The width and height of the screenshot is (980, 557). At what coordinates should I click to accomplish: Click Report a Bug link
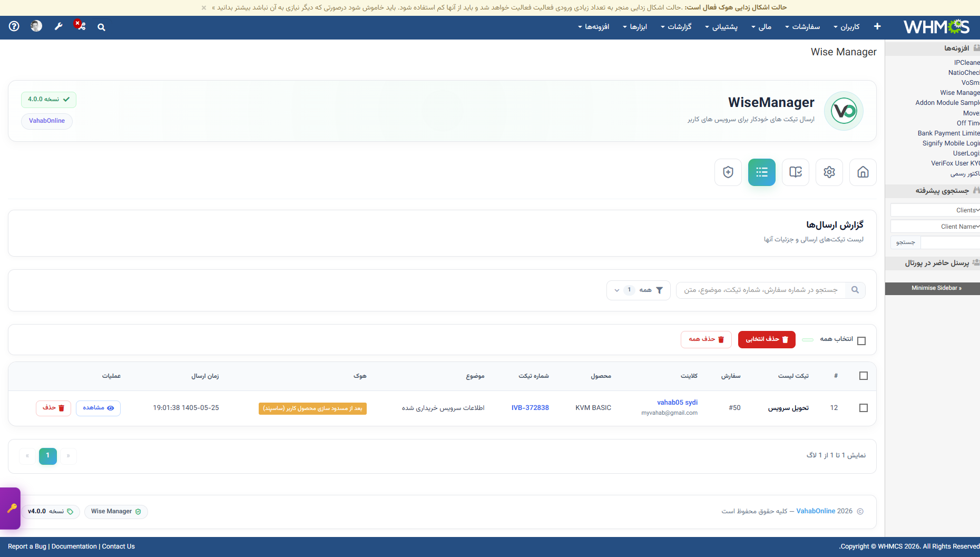[27, 546]
